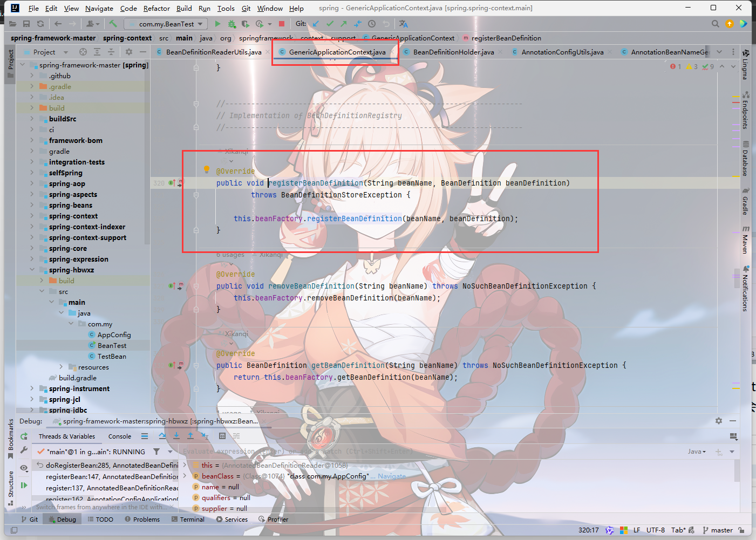This screenshot has height=540, width=756.
Task: Click Step Over icon in debugger
Action: (x=162, y=436)
